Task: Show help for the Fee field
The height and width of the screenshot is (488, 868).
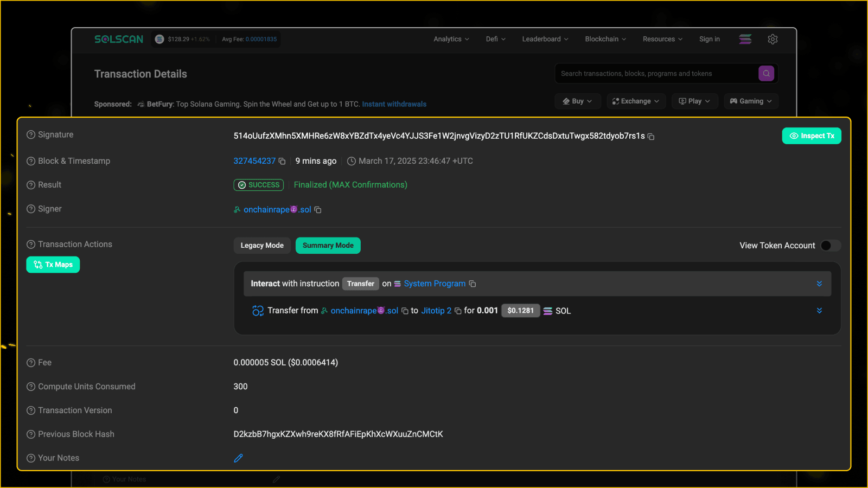Action: tap(31, 363)
